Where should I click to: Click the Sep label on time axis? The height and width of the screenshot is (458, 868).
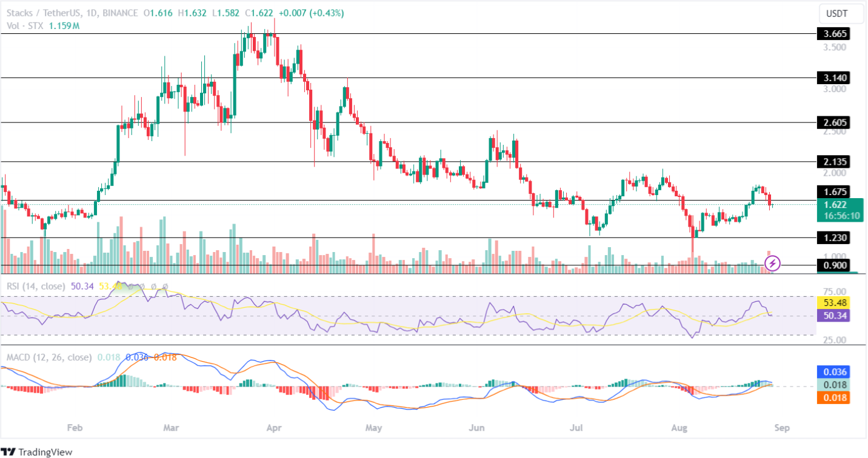tap(781, 428)
